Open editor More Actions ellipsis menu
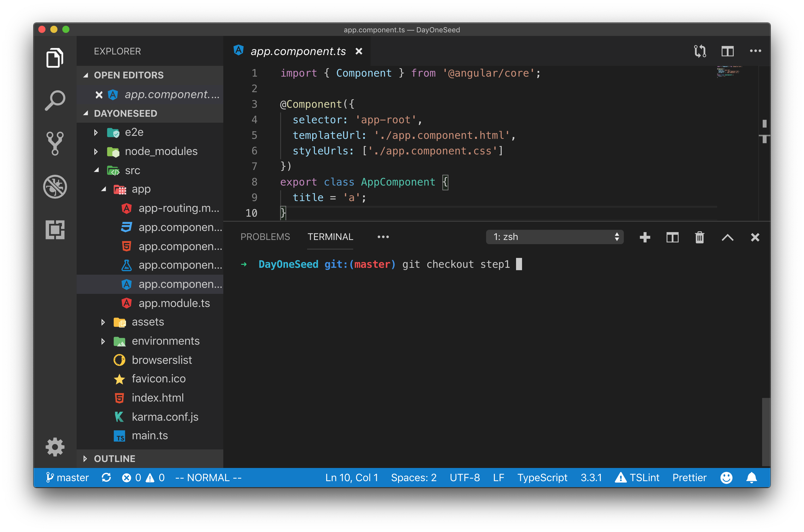The image size is (804, 532). point(755,51)
